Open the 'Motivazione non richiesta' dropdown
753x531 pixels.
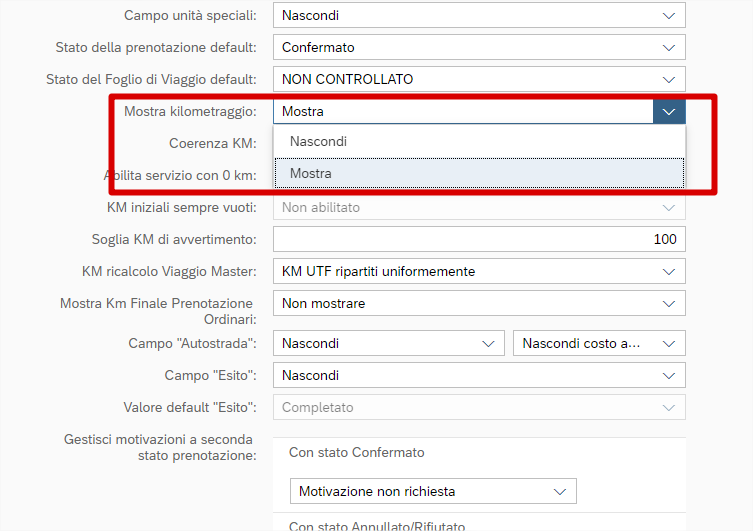coord(432,491)
